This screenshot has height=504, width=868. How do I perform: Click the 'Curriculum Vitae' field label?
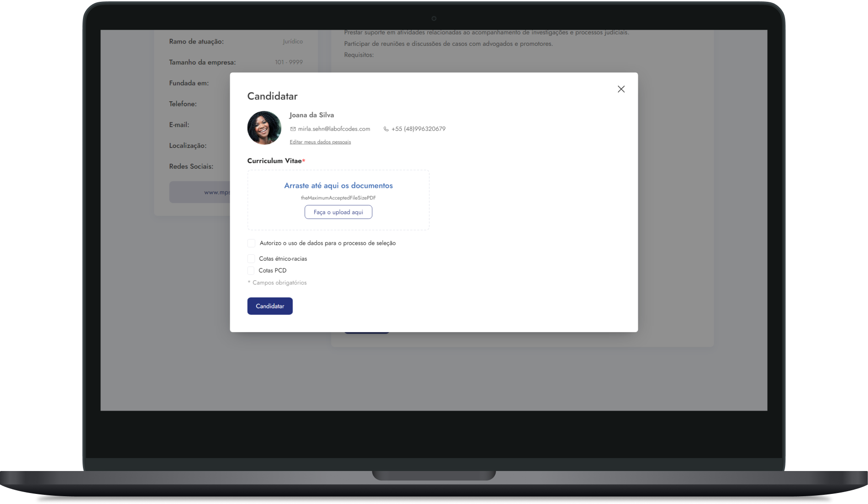(275, 161)
